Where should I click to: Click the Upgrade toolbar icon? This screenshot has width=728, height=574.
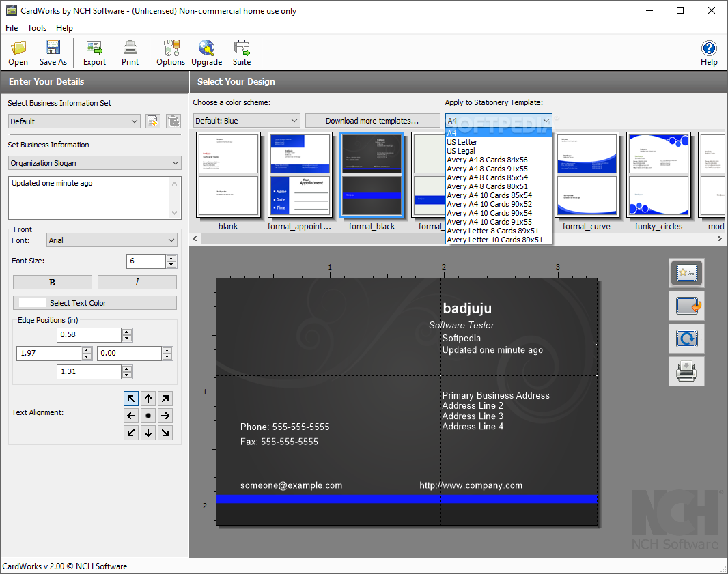207,53
